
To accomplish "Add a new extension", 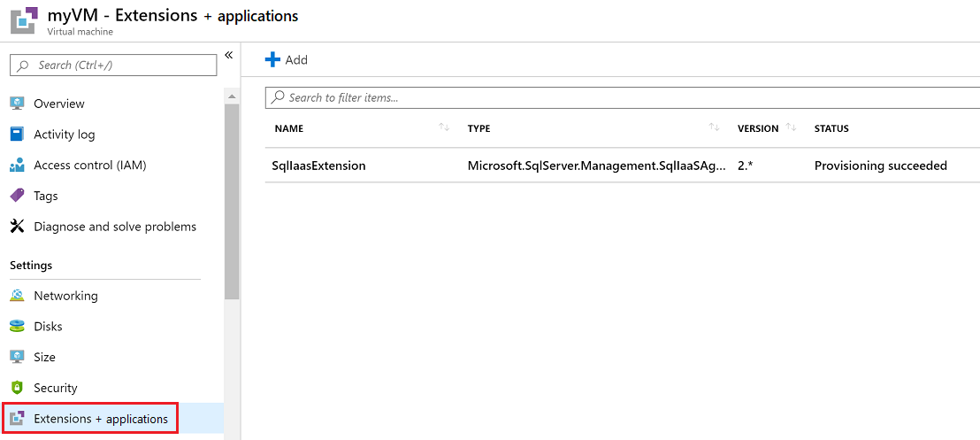I will [287, 59].
